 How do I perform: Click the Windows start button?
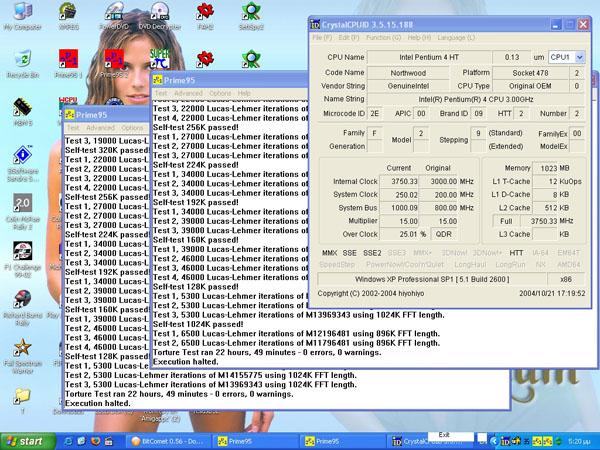(x=28, y=441)
